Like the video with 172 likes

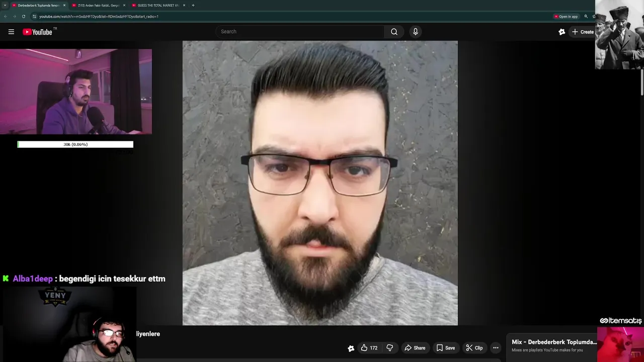369,348
